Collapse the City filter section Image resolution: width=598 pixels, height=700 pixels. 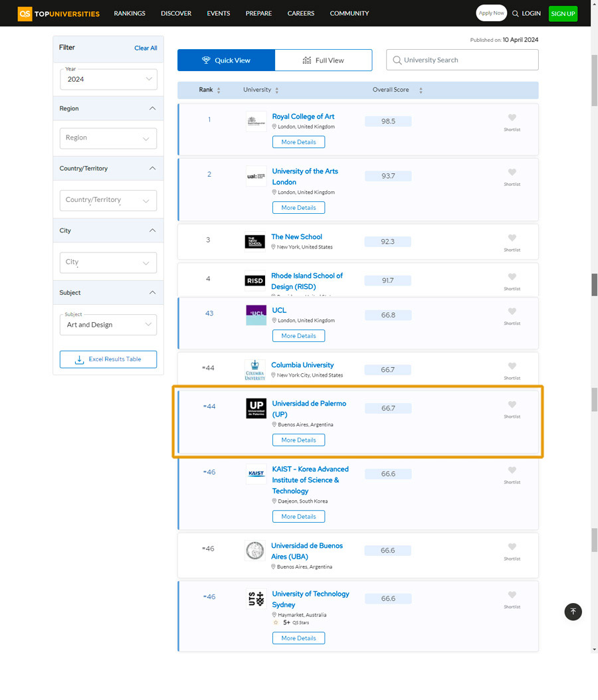152,230
